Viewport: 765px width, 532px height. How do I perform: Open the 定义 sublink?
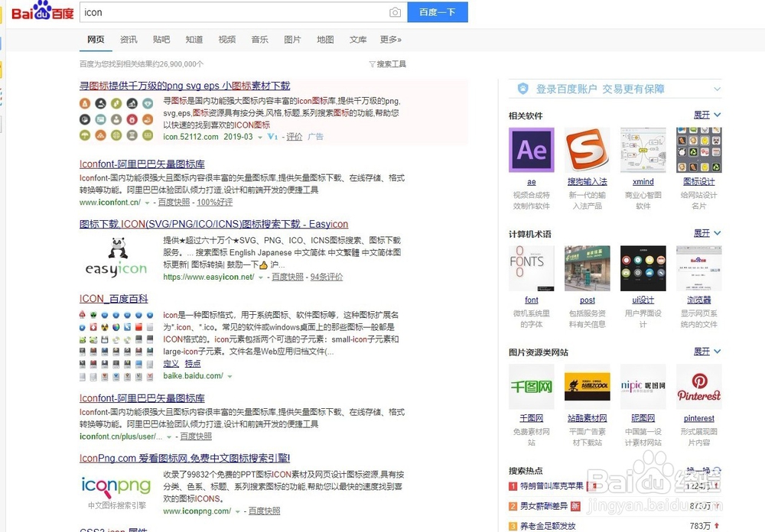[171, 364]
